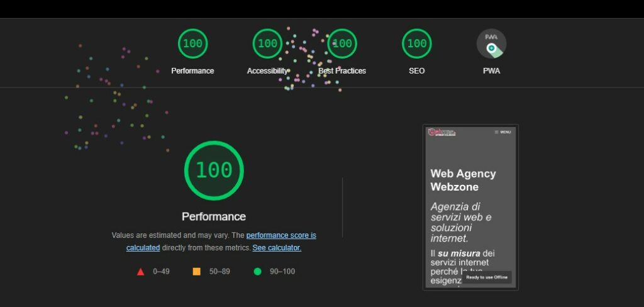644x307 pixels.
Task: Click the red triangle 0–49 legend icon
Action: point(140,272)
